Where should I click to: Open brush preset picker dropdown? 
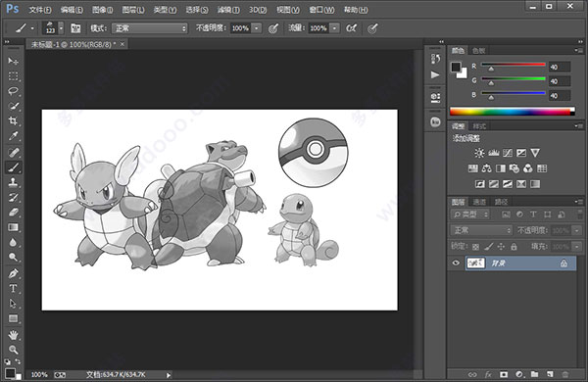point(61,28)
